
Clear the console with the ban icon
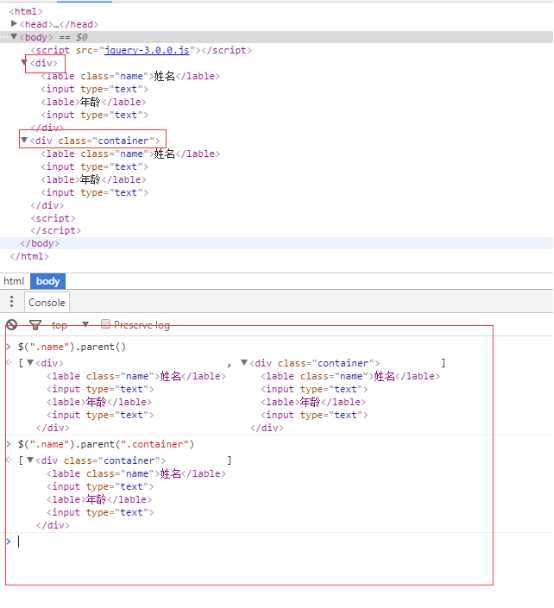12,325
